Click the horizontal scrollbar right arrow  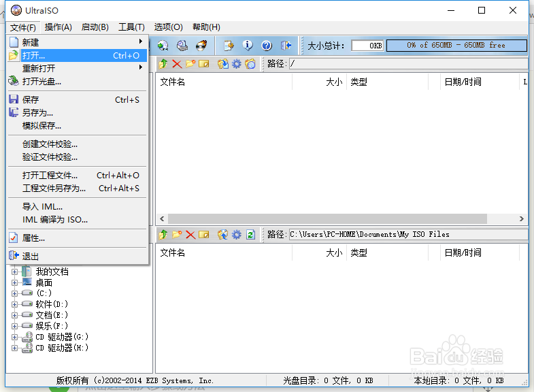(521, 218)
